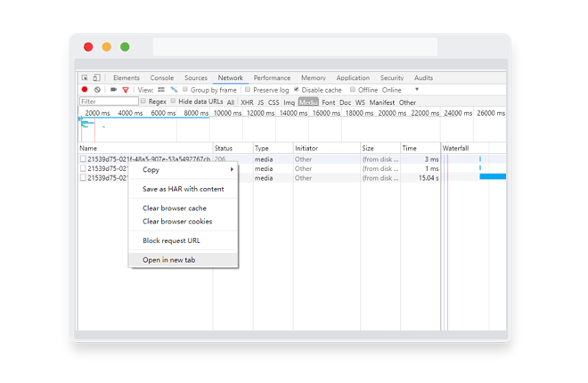Sort by the Size column header
This screenshot has width=588, height=383.
tap(380, 148)
